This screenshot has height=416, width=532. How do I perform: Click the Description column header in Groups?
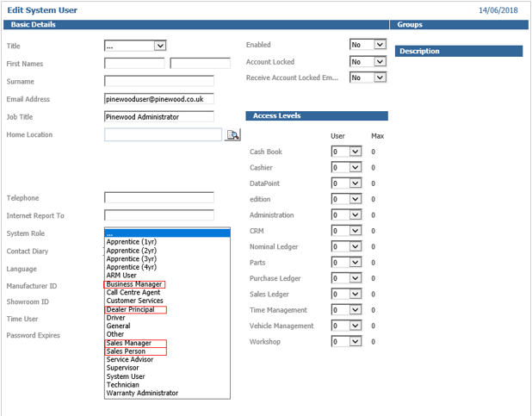click(x=459, y=51)
